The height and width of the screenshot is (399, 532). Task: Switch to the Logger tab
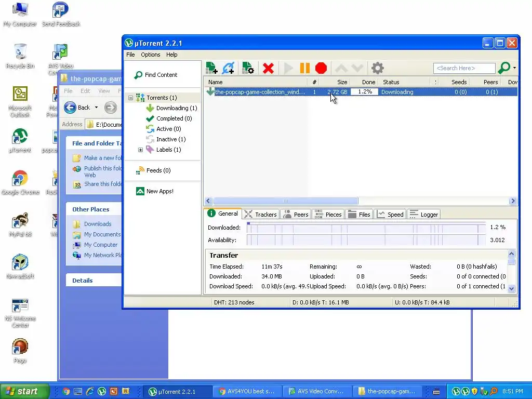pos(424,215)
